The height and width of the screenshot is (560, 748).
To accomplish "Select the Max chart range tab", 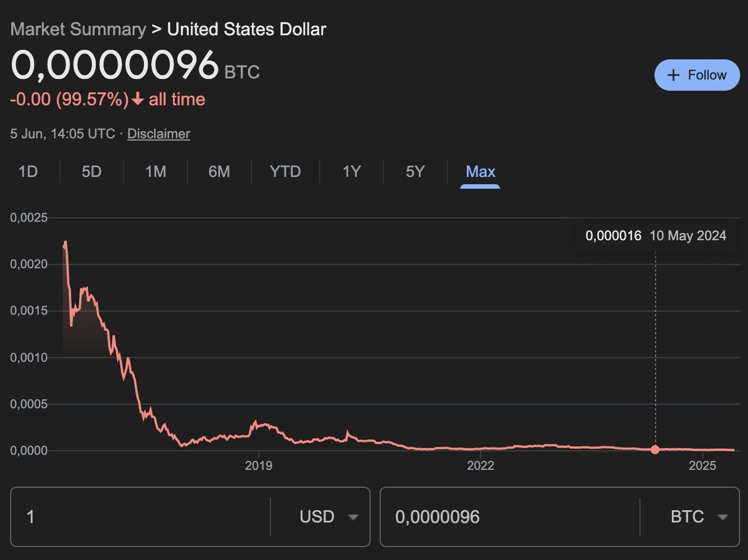I will tap(480, 171).
